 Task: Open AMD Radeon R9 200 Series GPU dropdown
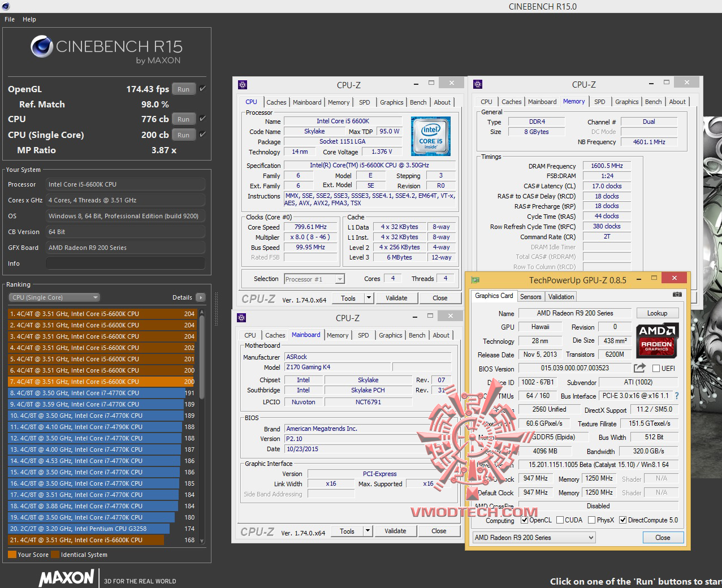(x=534, y=538)
